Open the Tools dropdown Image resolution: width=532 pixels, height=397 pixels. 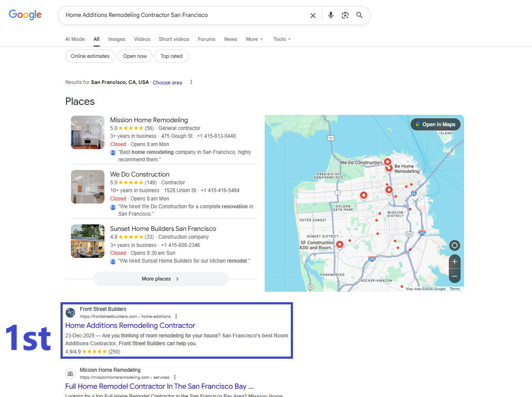[x=282, y=39]
